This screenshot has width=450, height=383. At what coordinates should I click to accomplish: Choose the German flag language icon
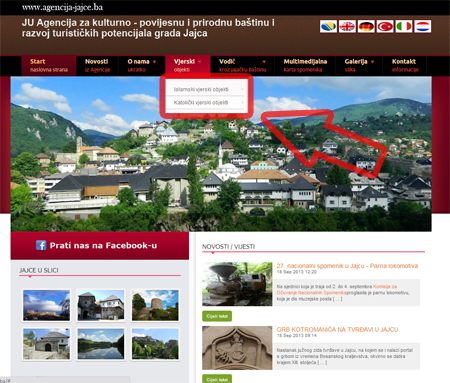[366, 26]
